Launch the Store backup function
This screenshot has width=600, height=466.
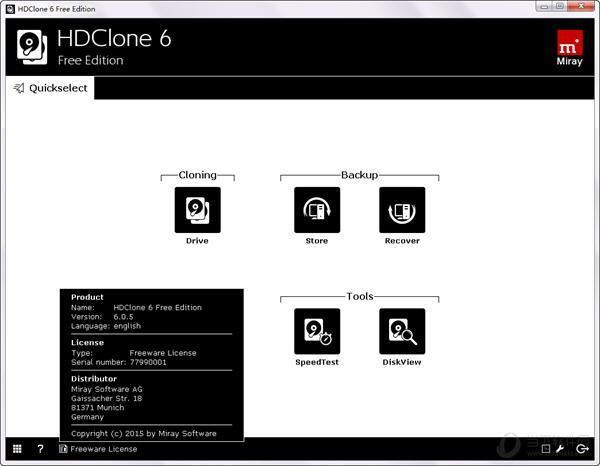click(316, 210)
